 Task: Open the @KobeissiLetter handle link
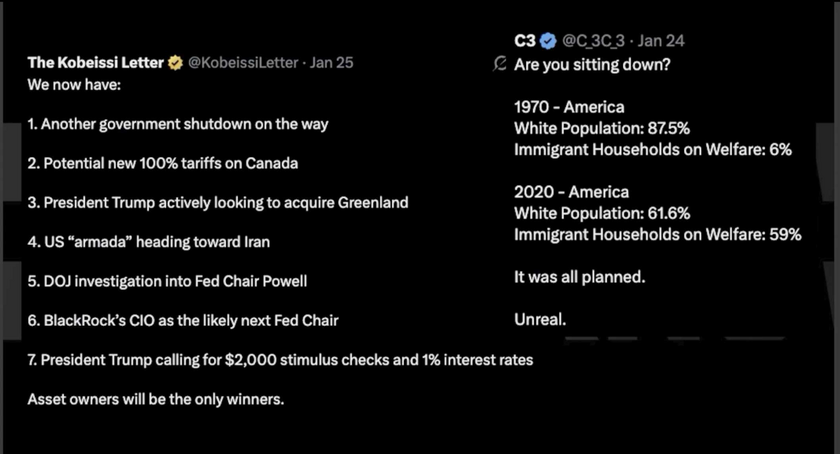(x=242, y=63)
